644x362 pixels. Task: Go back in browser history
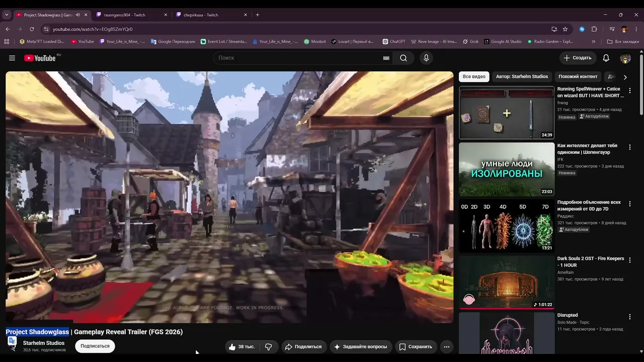8,29
